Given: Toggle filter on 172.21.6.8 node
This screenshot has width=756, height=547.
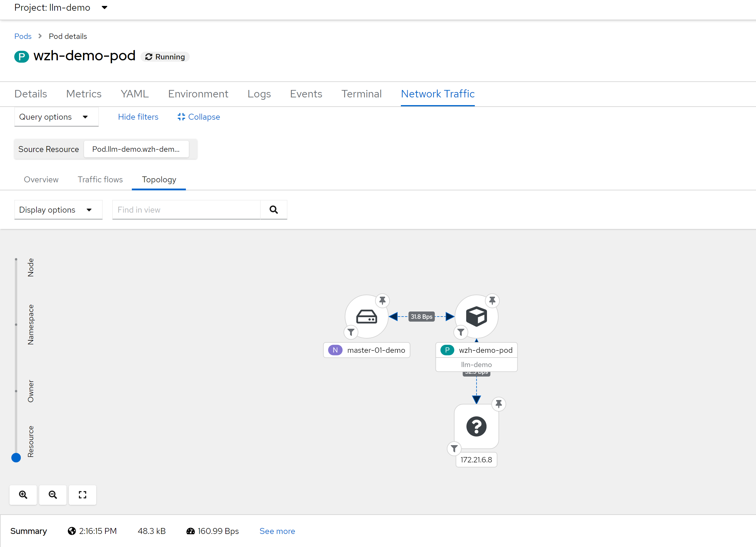Looking at the screenshot, I should pyautogui.click(x=454, y=449).
